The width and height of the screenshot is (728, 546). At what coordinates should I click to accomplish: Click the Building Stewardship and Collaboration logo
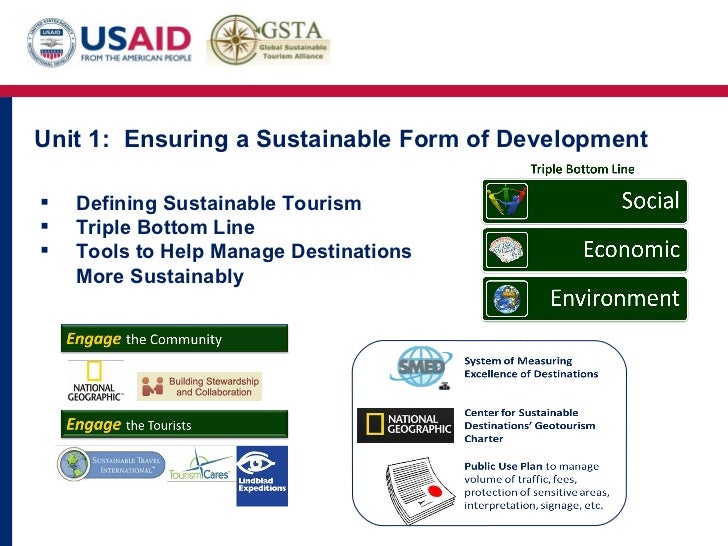(200, 386)
